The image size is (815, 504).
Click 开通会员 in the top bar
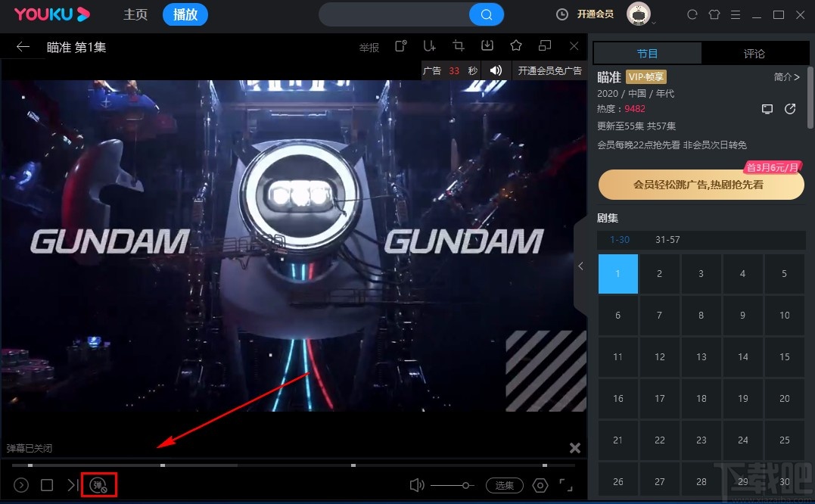click(595, 14)
